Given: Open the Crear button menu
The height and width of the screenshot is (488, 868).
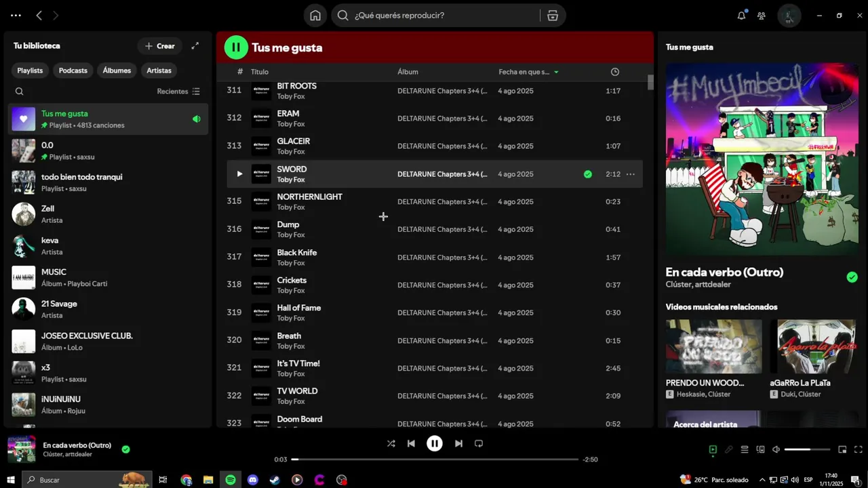Looking at the screenshot, I should pos(159,46).
